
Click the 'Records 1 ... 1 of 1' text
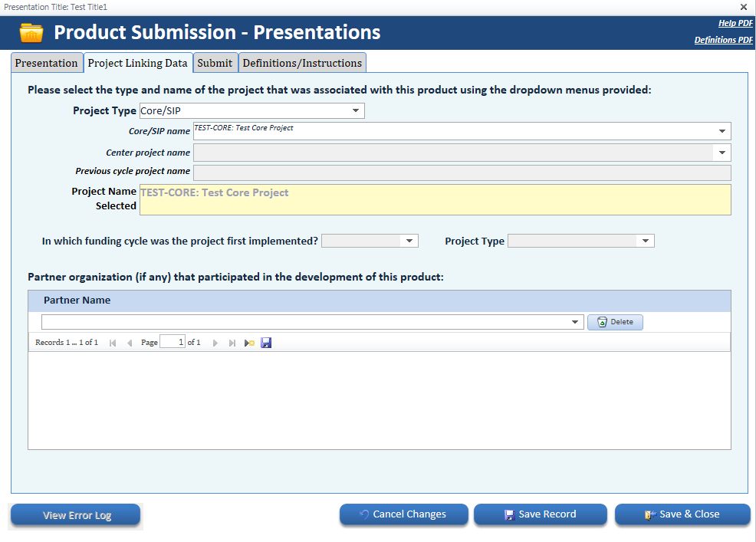pos(67,343)
